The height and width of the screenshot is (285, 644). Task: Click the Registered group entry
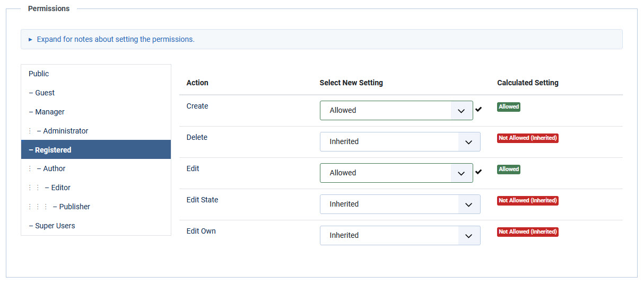tap(53, 150)
